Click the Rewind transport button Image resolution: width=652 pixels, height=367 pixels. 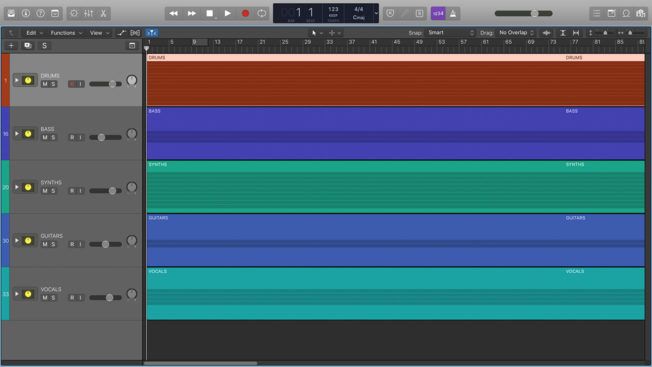[x=173, y=13]
